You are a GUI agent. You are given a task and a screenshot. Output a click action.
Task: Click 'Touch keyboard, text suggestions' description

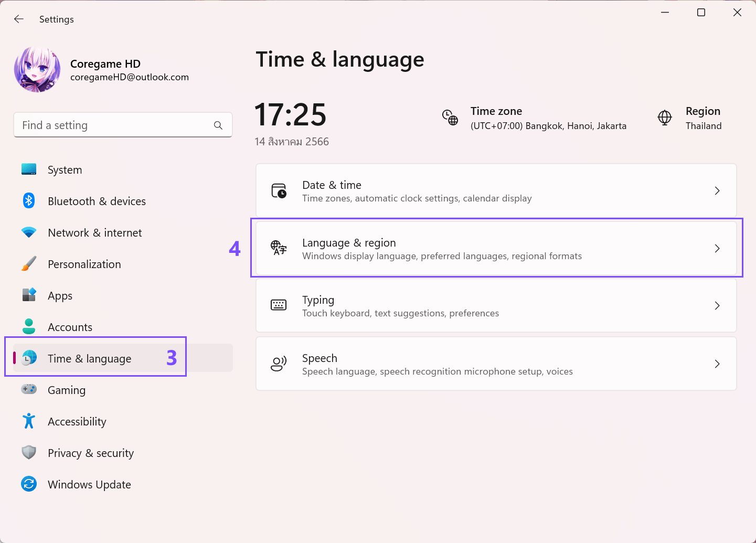[400, 313]
